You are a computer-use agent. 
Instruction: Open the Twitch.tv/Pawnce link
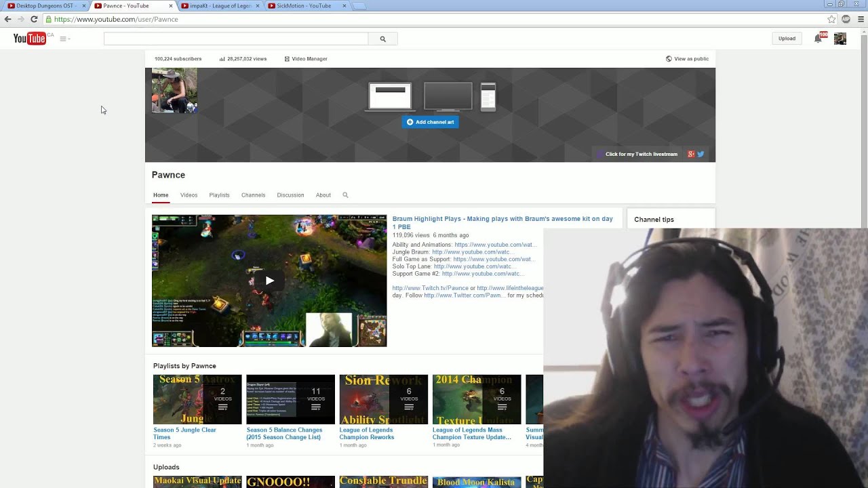[430, 288]
